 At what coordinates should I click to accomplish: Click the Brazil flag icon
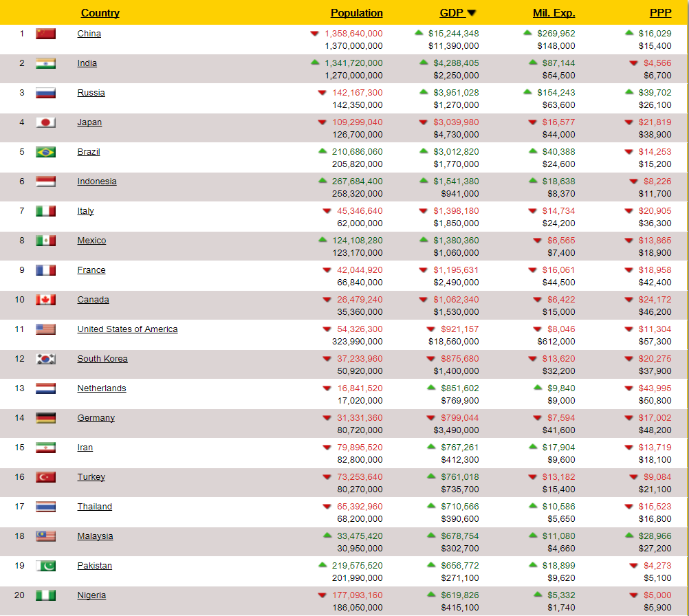point(45,152)
